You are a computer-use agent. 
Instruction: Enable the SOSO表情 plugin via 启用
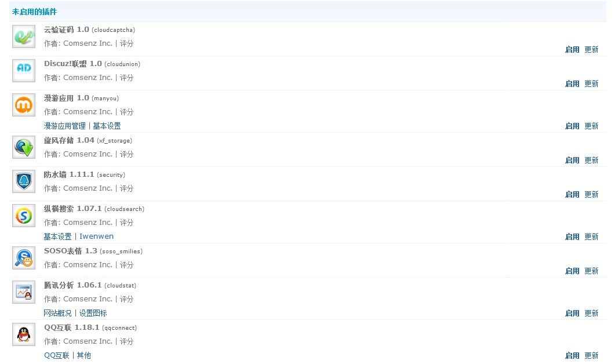pos(572,271)
